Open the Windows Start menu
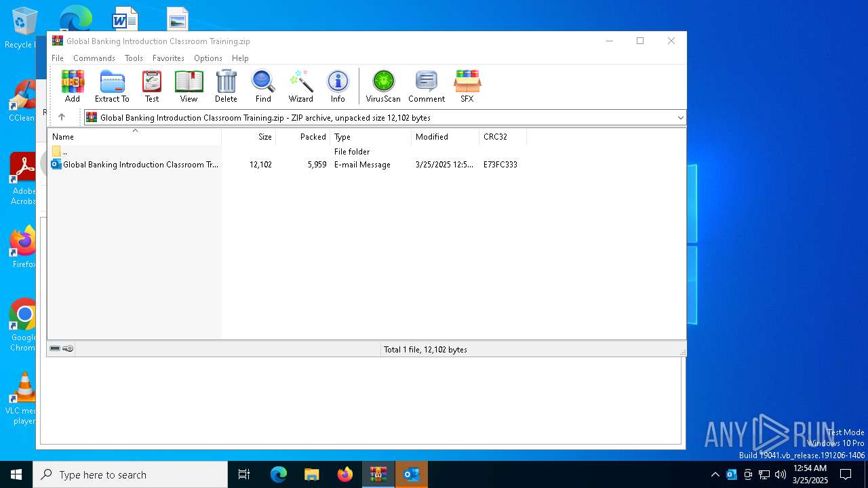Viewport: 868px width, 488px height. pos(16,474)
